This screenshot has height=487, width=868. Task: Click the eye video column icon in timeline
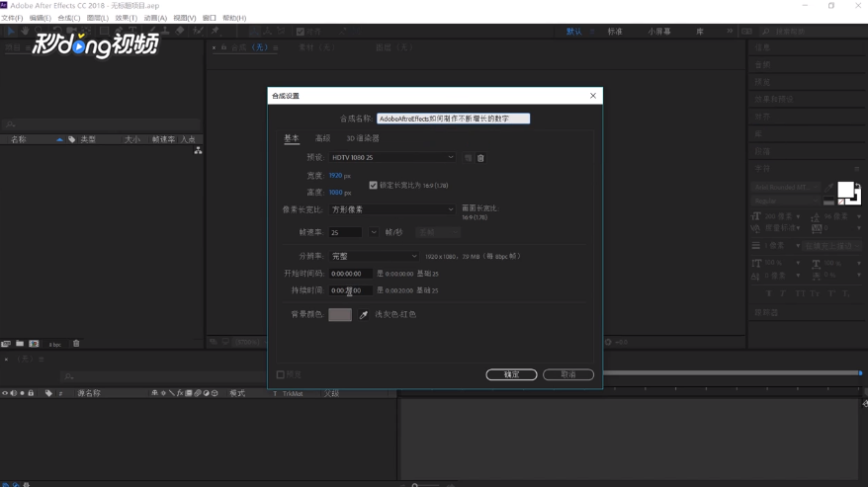[5, 393]
